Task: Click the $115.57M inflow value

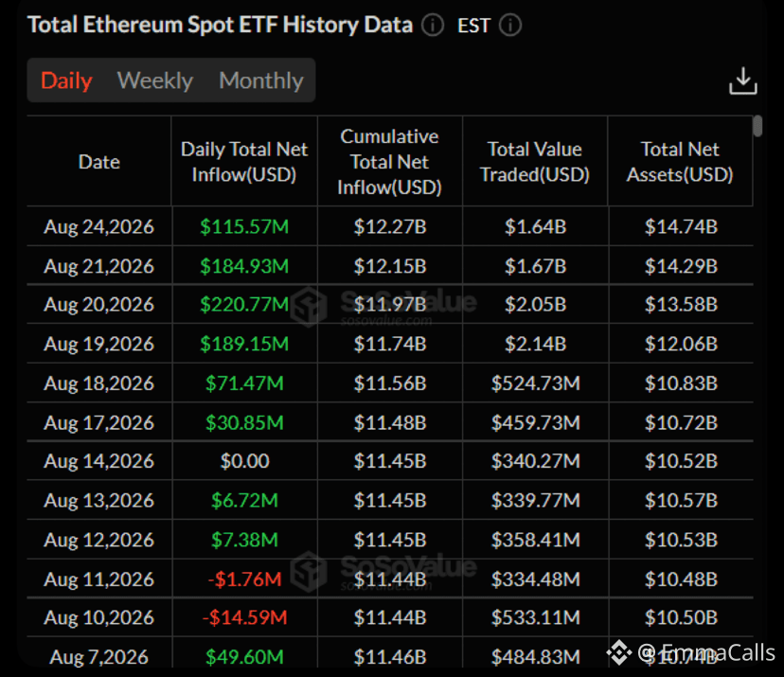Action: click(x=244, y=226)
